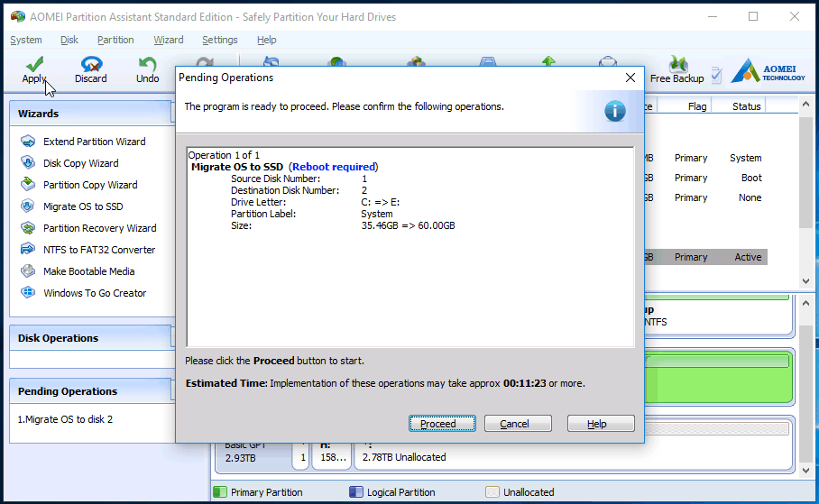Click the '00:11:23' estimated time value
The height and width of the screenshot is (504, 819).
(524, 383)
